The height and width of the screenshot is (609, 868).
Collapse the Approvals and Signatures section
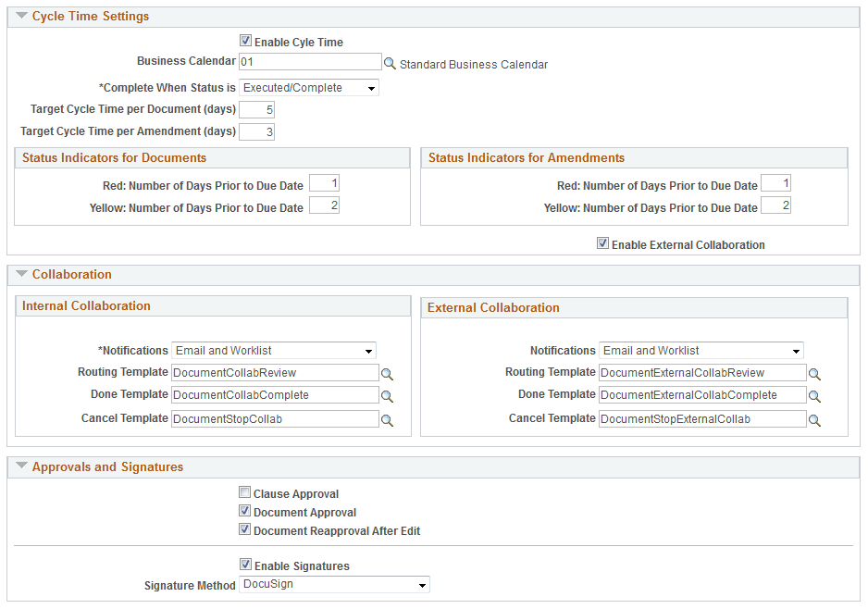click(x=22, y=466)
